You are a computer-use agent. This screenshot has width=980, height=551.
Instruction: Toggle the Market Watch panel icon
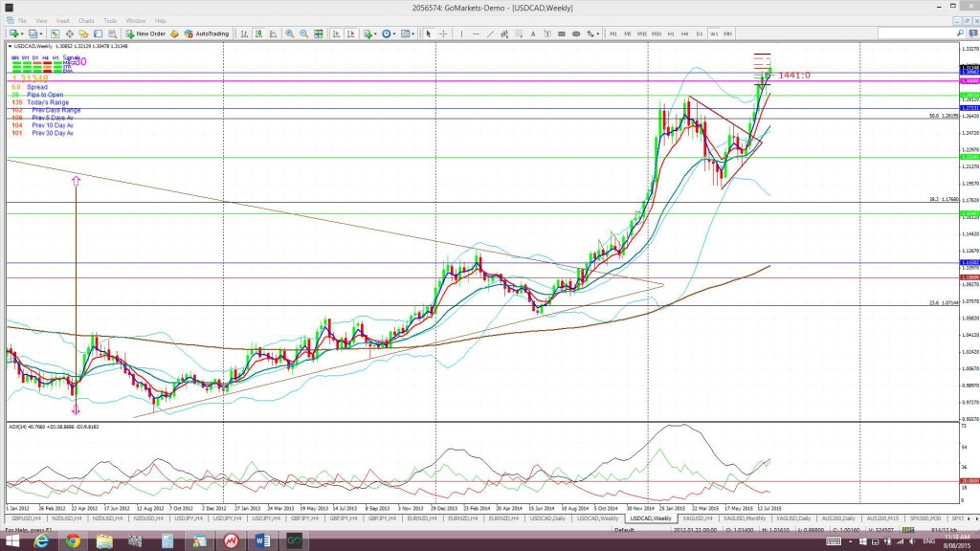click(55, 33)
